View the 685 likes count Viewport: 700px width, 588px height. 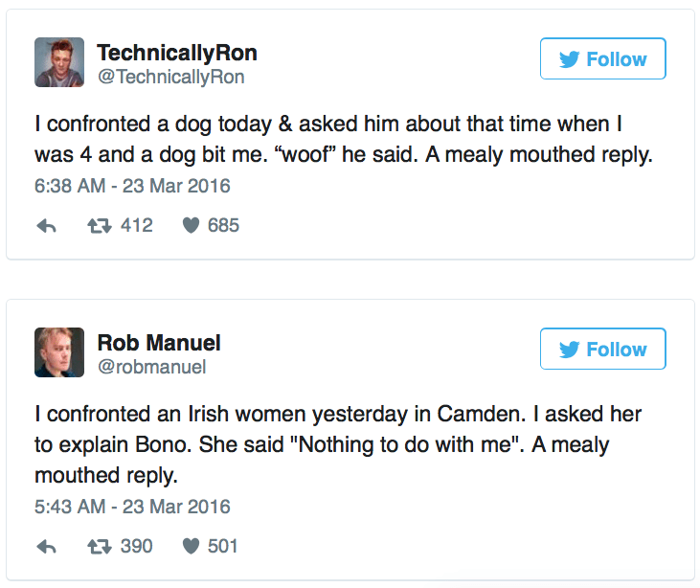[223, 226]
